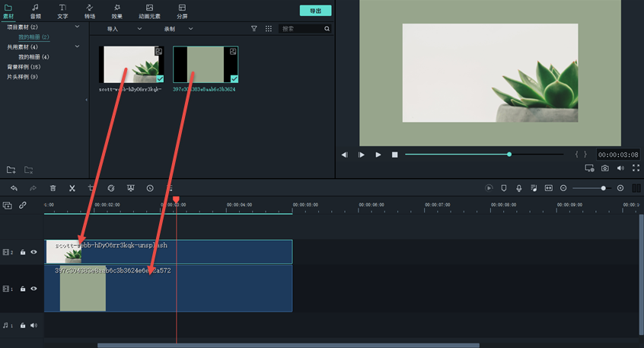Hide video track 2 with eye icon
This screenshot has width=644, height=348.
click(33, 252)
